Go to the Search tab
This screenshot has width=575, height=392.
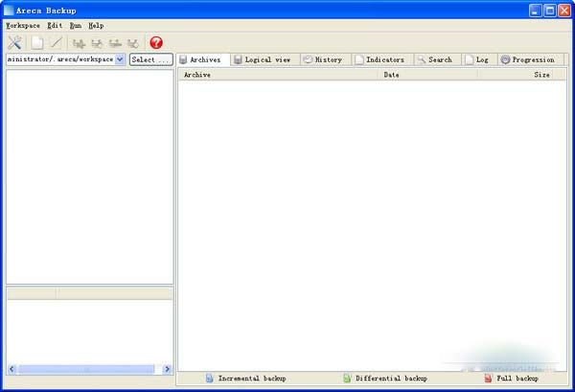(x=437, y=59)
